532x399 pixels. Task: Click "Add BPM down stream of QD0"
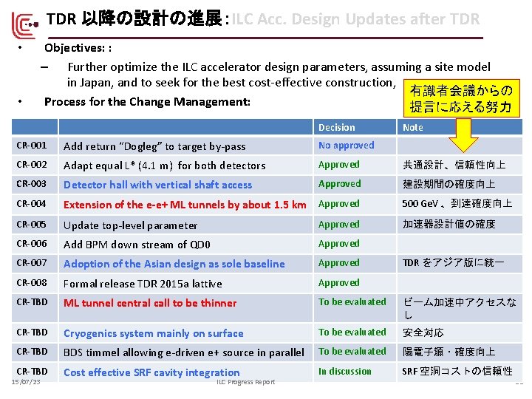pyautogui.click(x=137, y=245)
